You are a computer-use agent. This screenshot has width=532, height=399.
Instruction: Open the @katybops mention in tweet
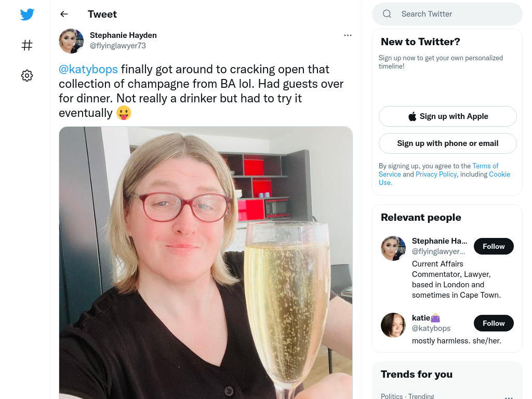tap(88, 69)
